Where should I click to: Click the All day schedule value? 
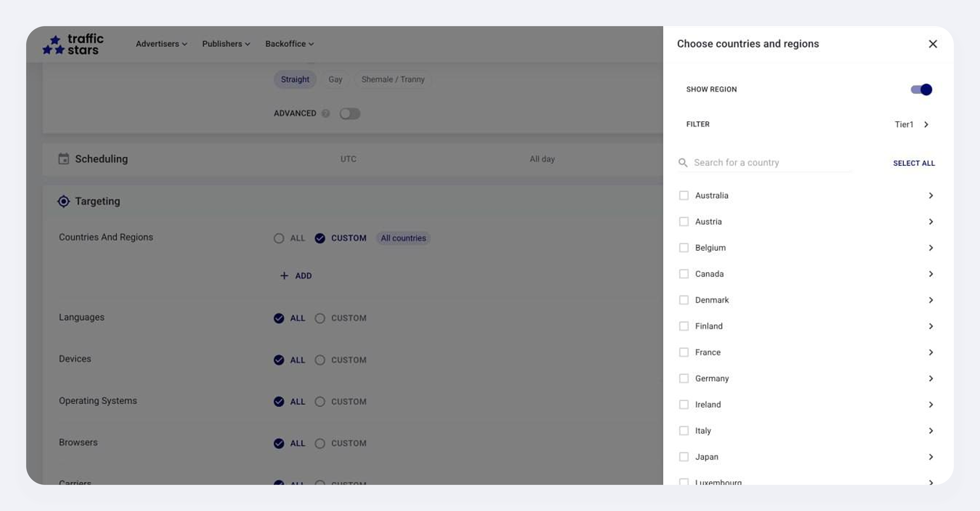click(x=542, y=159)
